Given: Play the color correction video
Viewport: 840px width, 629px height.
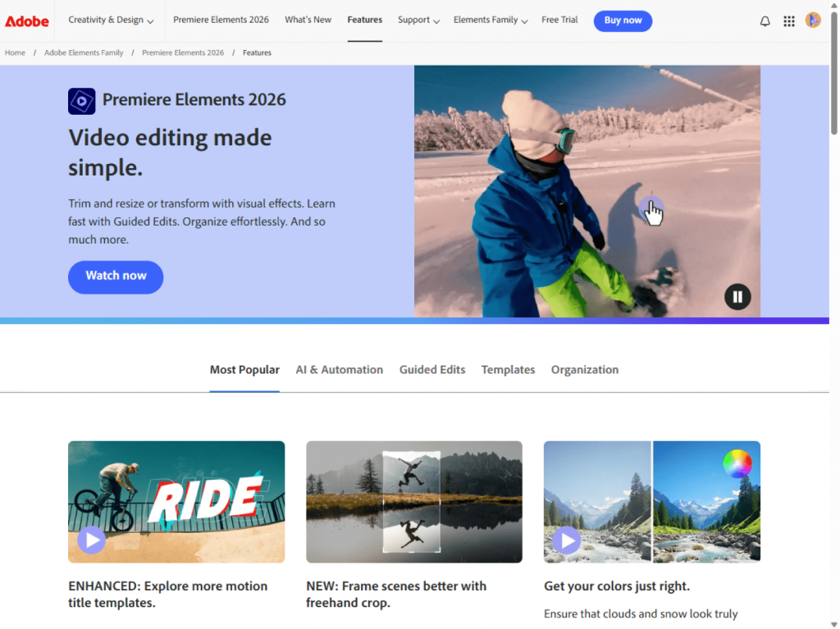Looking at the screenshot, I should pos(568,540).
